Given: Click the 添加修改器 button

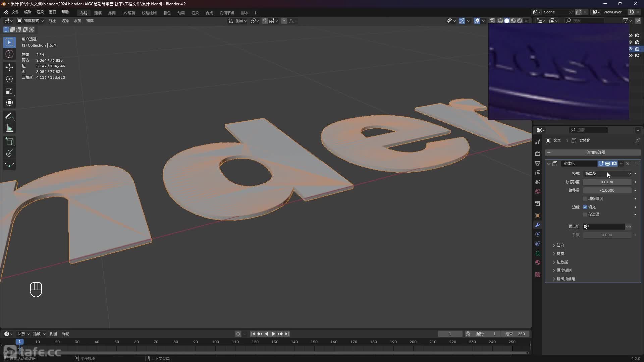Looking at the screenshot, I should 593,153.
